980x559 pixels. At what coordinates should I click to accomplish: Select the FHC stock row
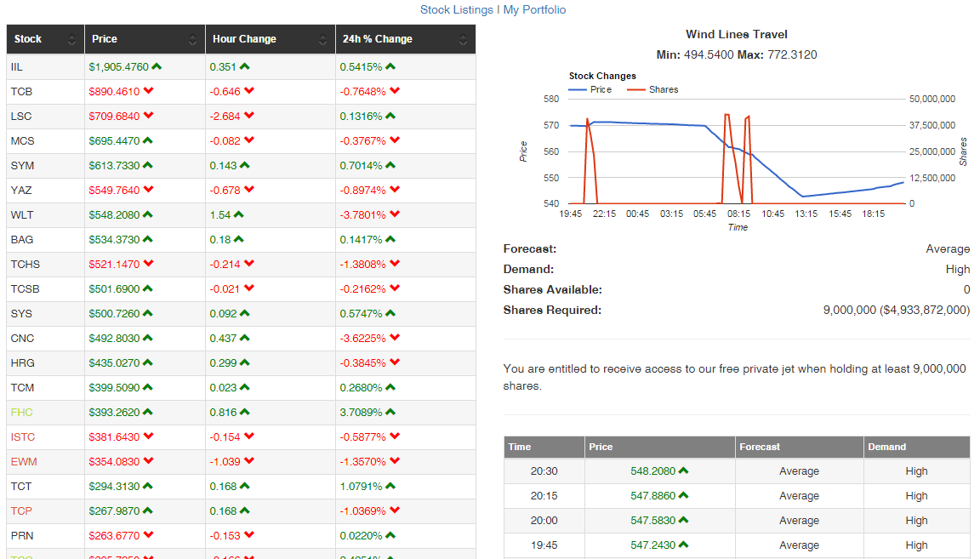click(x=242, y=412)
